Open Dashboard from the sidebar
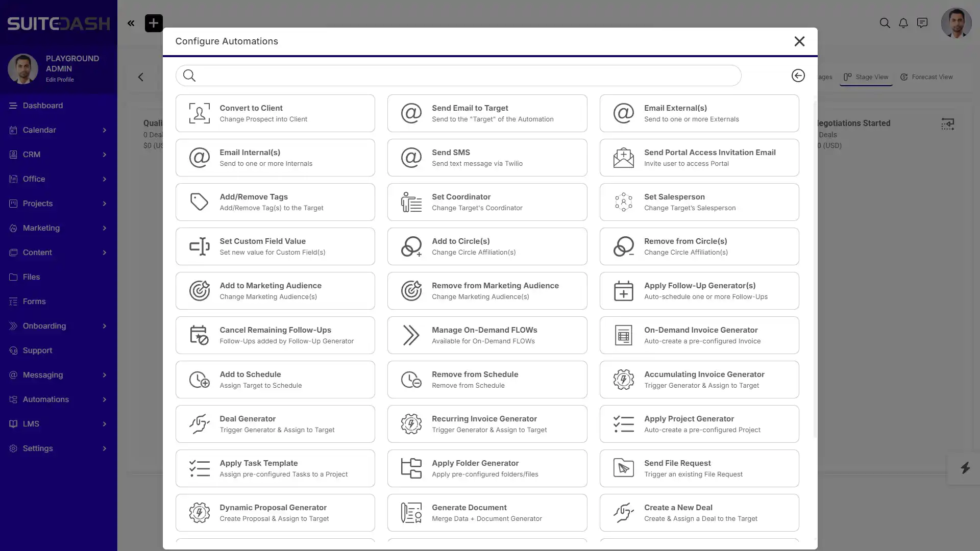This screenshot has width=980, height=551. click(x=43, y=106)
